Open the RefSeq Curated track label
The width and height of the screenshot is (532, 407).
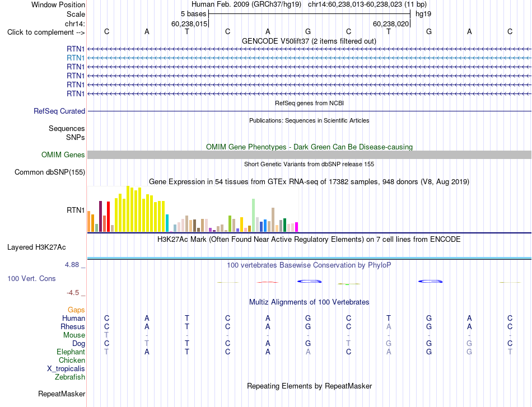point(59,111)
